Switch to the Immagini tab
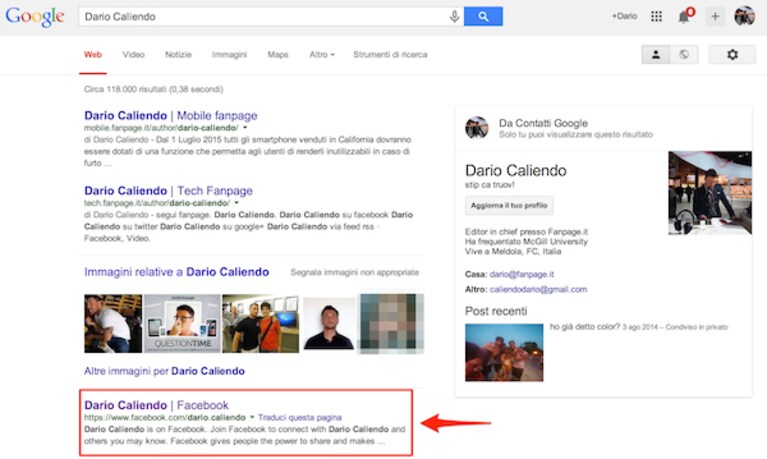 [229, 55]
